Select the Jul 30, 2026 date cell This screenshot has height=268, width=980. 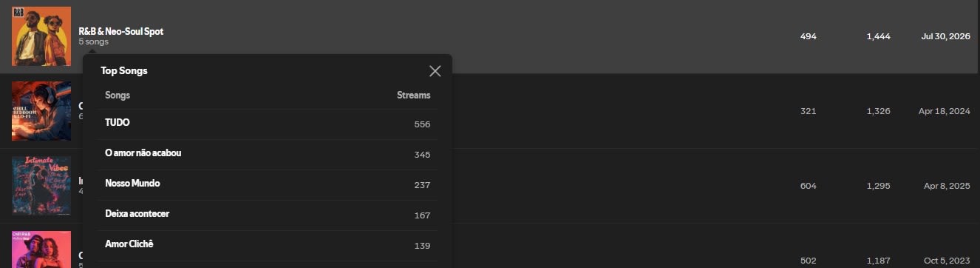pyautogui.click(x=945, y=36)
